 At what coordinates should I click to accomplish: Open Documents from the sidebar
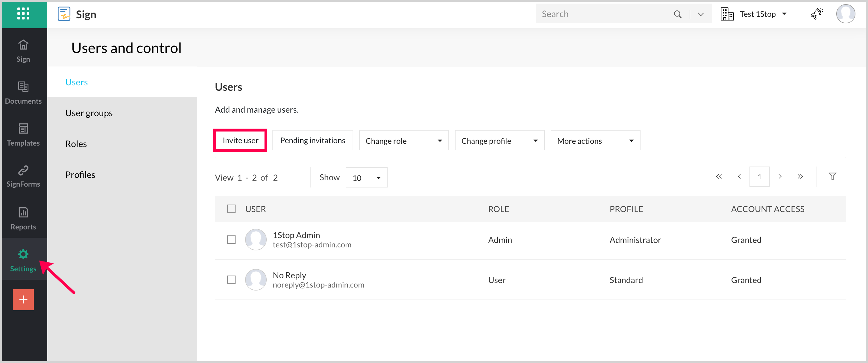[23, 92]
